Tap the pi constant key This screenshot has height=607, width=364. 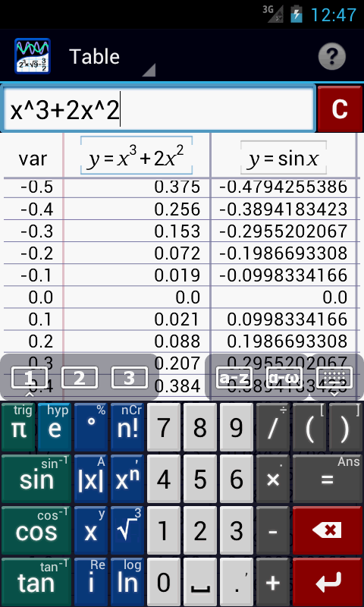click(x=18, y=427)
